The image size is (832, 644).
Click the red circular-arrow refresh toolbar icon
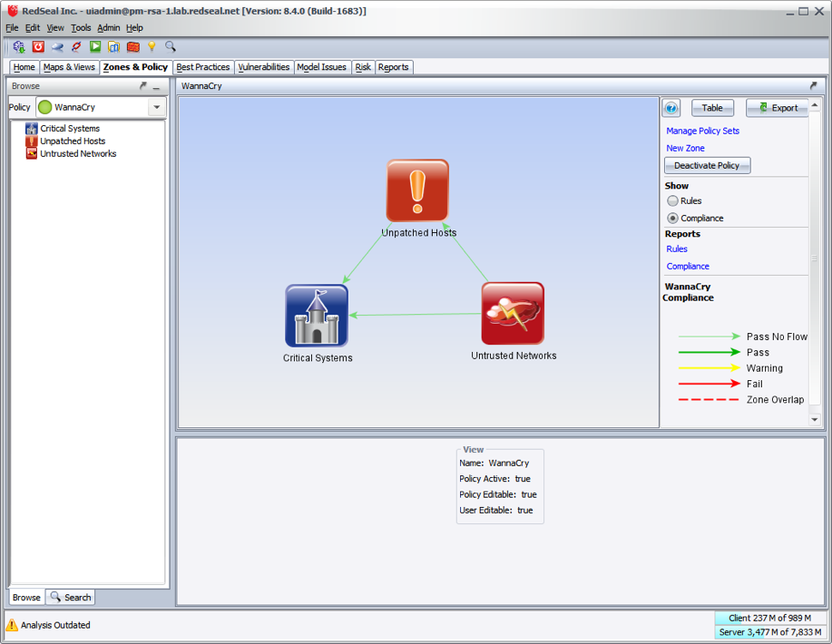pyautogui.click(x=38, y=46)
